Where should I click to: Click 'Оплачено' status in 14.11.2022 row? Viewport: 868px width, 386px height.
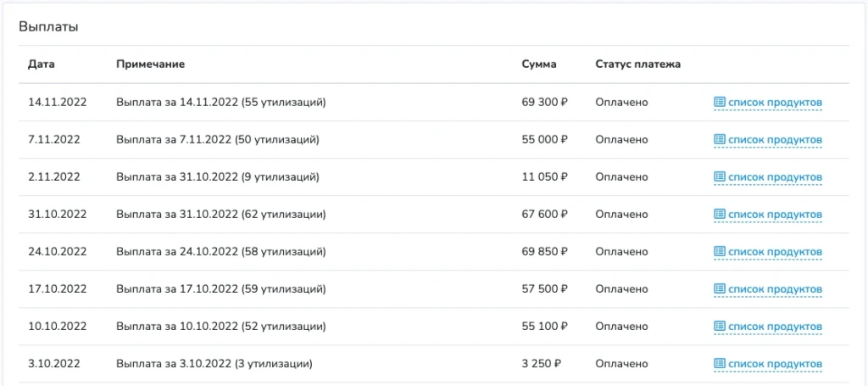click(x=621, y=103)
